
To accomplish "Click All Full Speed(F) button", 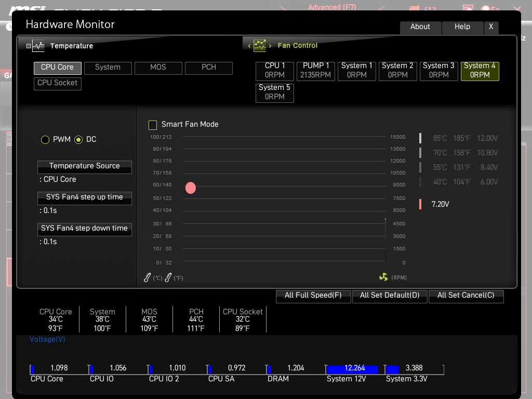I will click(x=313, y=296).
